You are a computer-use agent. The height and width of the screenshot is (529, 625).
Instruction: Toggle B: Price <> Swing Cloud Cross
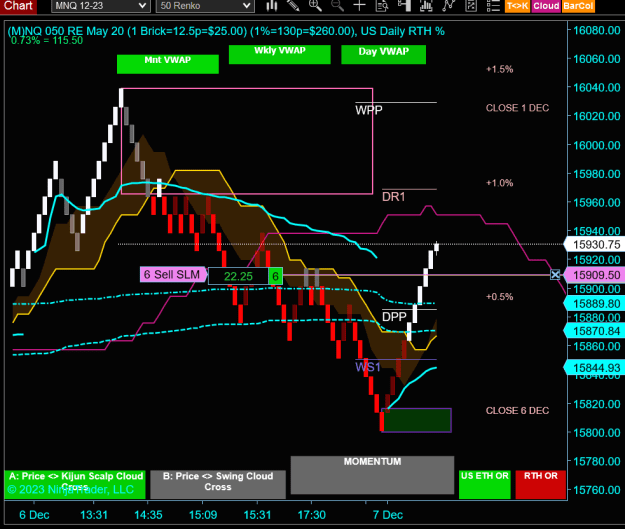point(218,484)
